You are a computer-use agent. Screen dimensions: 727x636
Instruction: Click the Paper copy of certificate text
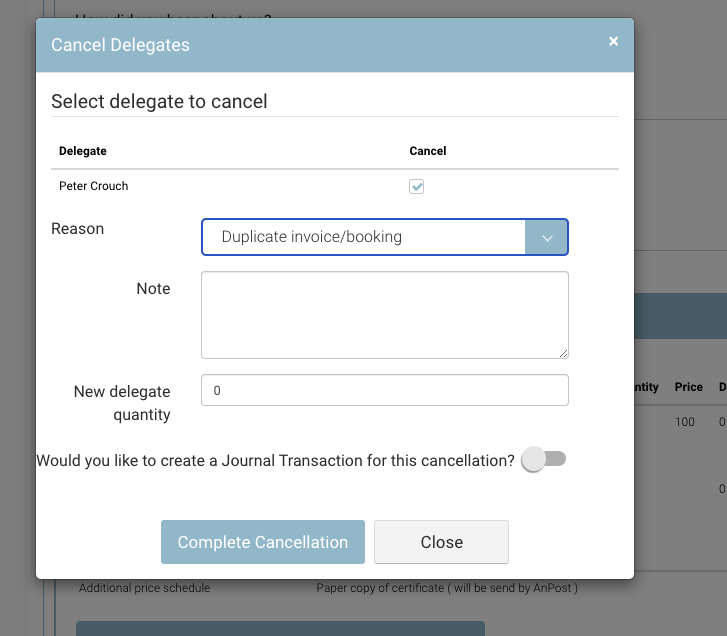tap(447, 588)
